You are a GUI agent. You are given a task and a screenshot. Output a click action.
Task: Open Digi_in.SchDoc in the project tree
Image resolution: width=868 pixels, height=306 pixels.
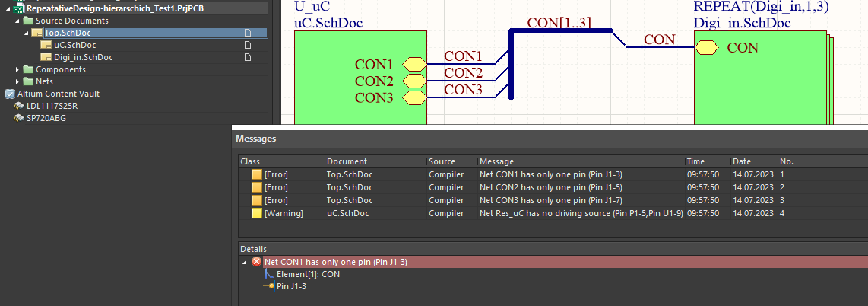(x=84, y=58)
